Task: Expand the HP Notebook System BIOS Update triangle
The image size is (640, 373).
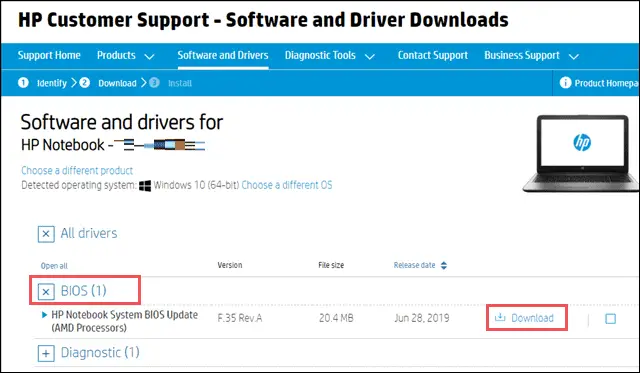Action: tap(44, 315)
